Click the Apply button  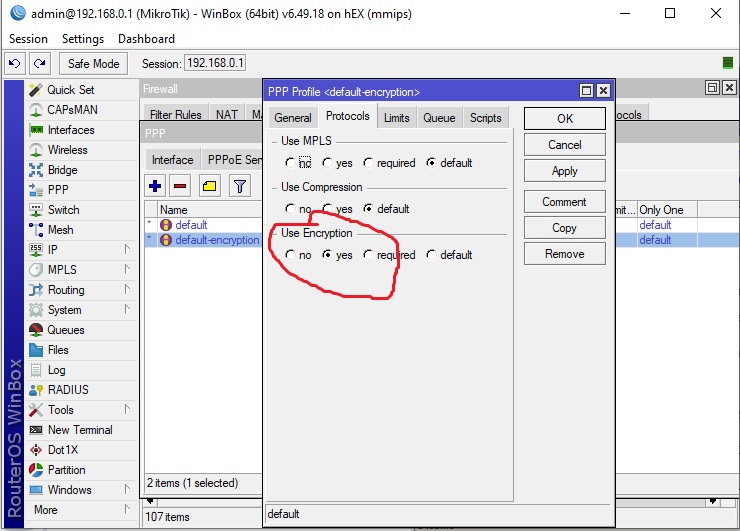point(564,171)
